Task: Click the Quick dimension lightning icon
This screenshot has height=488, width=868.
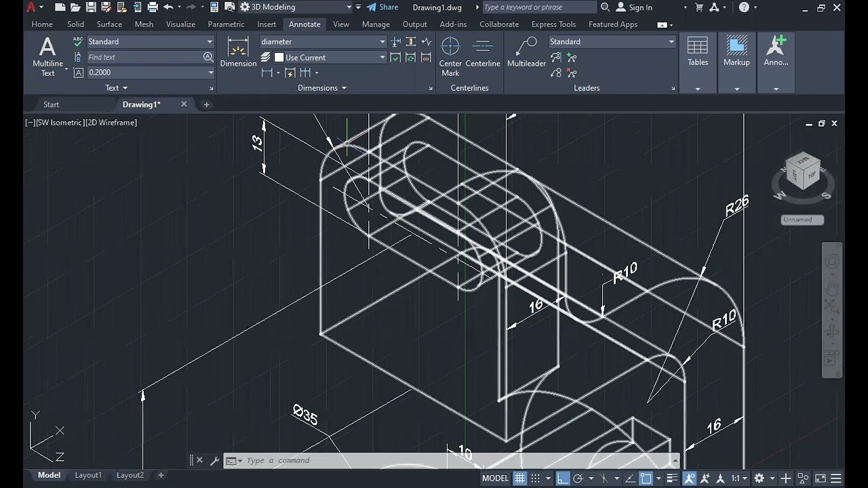Action: point(290,73)
